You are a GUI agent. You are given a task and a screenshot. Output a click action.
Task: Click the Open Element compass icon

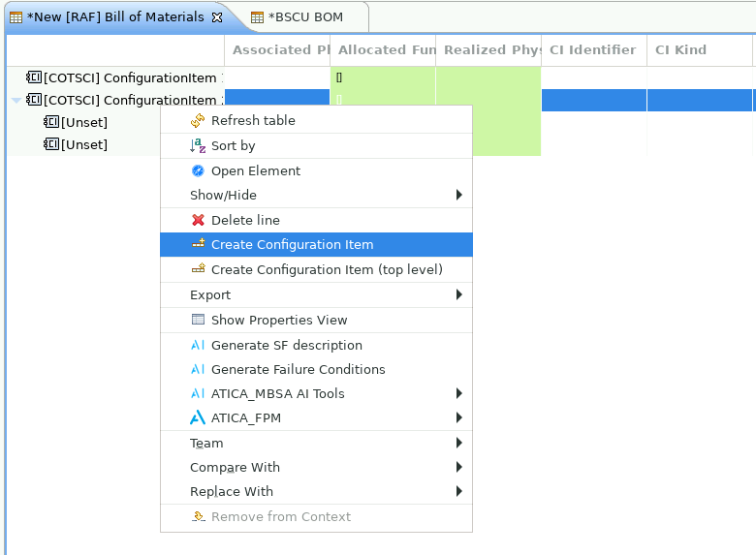pyautogui.click(x=198, y=170)
